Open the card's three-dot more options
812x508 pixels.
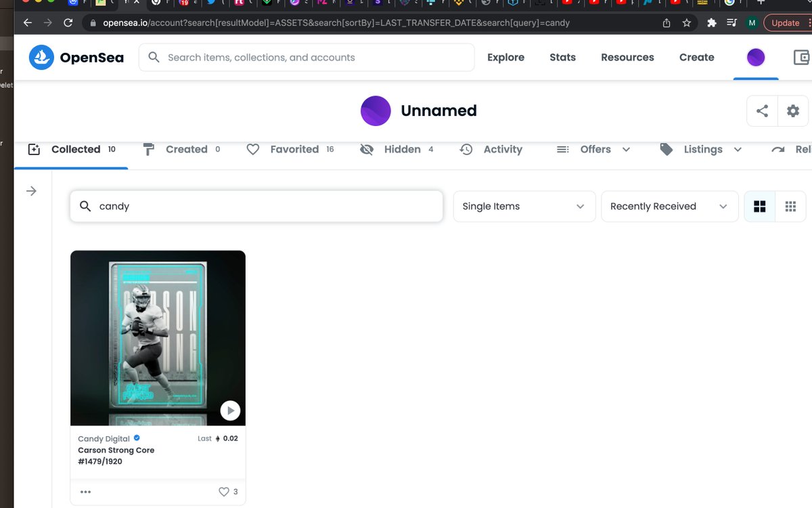click(x=85, y=492)
